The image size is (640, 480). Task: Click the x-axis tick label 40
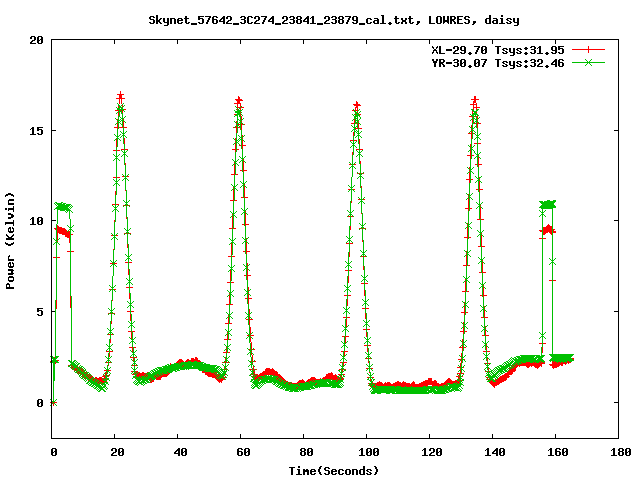click(x=180, y=452)
